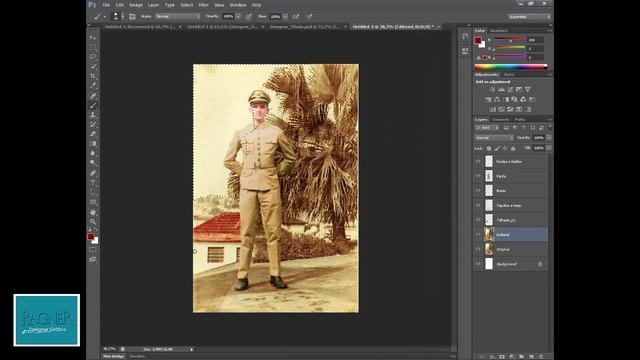Toggle the lock image pixels option
Viewport: 640px width, 360px height.
[x=497, y=148]
